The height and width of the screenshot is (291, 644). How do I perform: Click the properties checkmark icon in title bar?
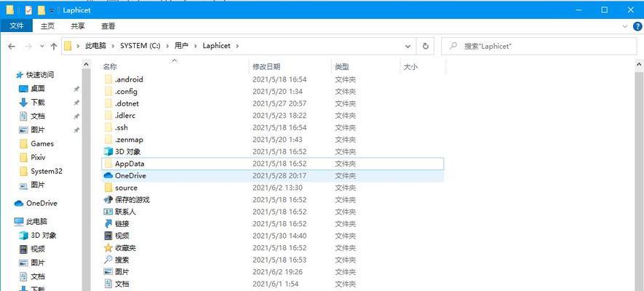click(28, 10)
